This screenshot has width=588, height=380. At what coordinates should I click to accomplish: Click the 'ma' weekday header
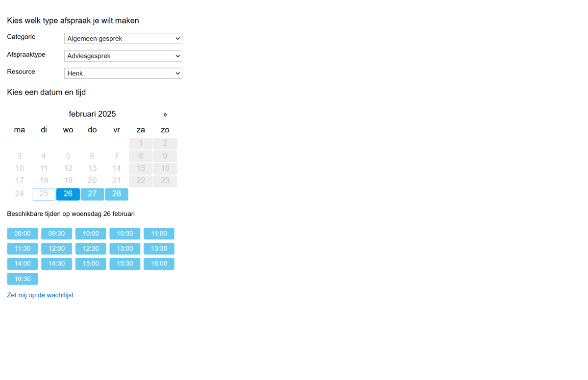(19, 130)
